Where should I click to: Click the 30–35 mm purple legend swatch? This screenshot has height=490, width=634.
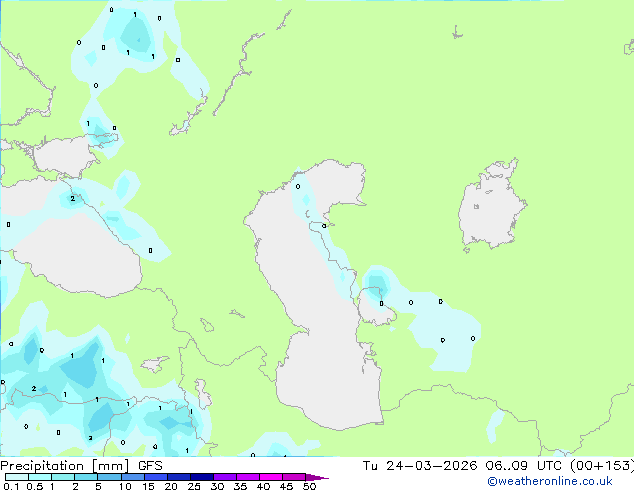[225, 477]
